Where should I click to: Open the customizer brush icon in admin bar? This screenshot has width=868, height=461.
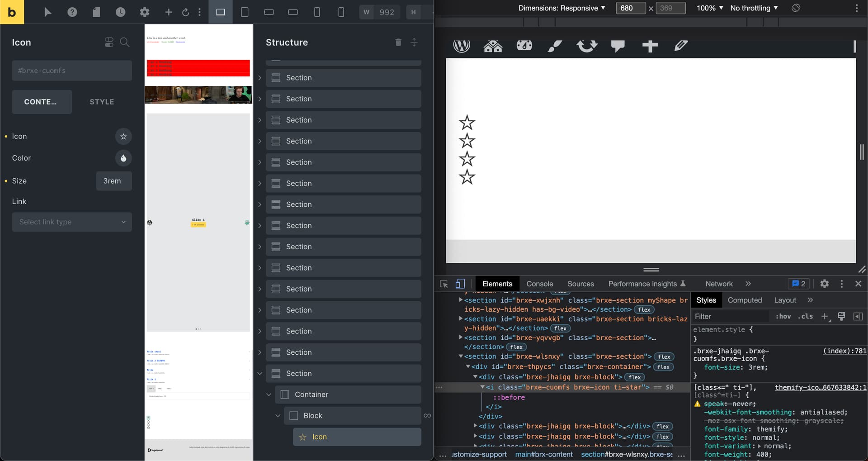coord(555,46)
